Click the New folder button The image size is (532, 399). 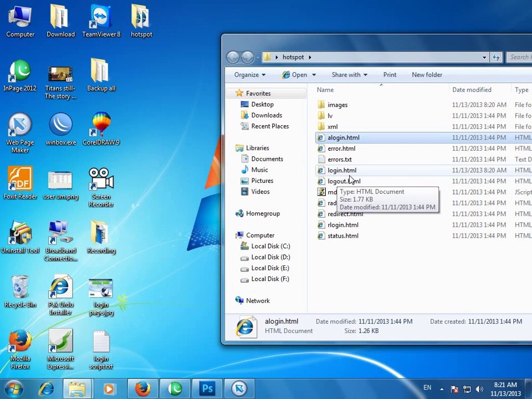pos(427,75)
